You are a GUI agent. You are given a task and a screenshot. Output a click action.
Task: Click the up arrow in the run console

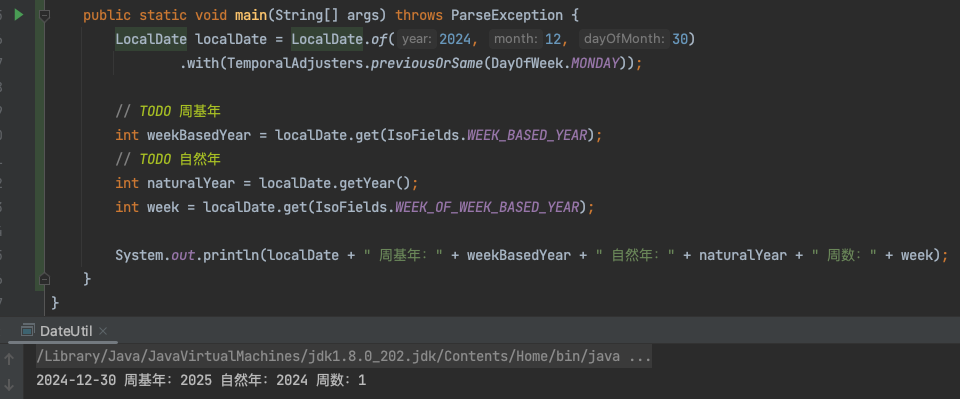click(9, 359)
